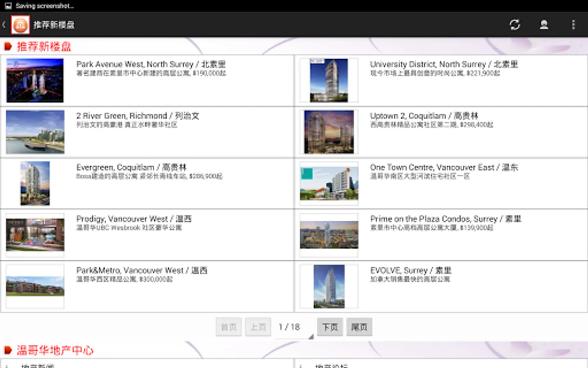Open the EVOLVE Surrey thumbnail
Viewport: 588px width, 368px height.
click(329, 286)
